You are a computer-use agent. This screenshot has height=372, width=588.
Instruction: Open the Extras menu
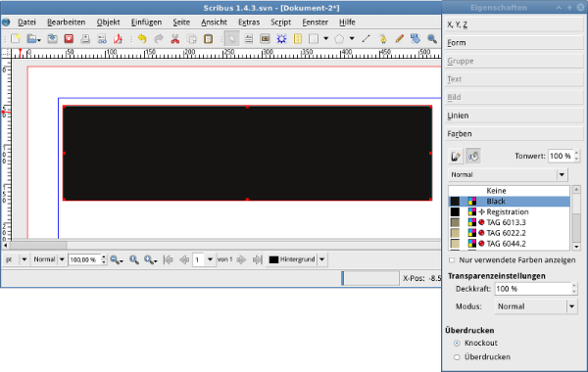(x=249, y=23)
